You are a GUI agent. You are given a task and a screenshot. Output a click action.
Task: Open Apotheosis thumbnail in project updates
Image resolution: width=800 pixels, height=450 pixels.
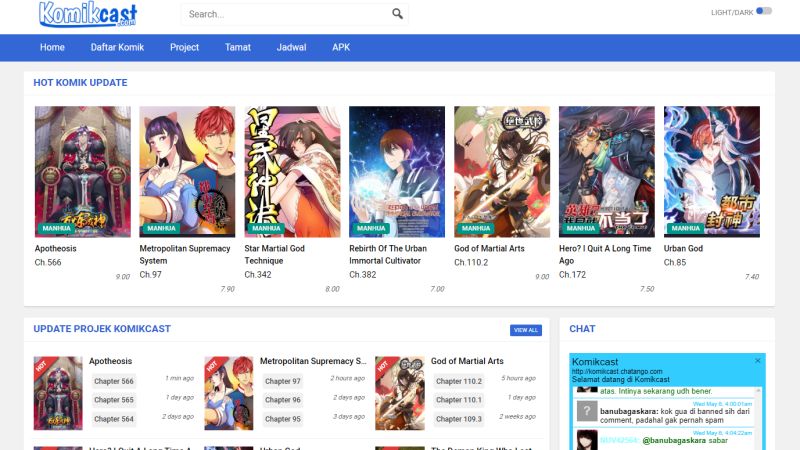[58, 393]
